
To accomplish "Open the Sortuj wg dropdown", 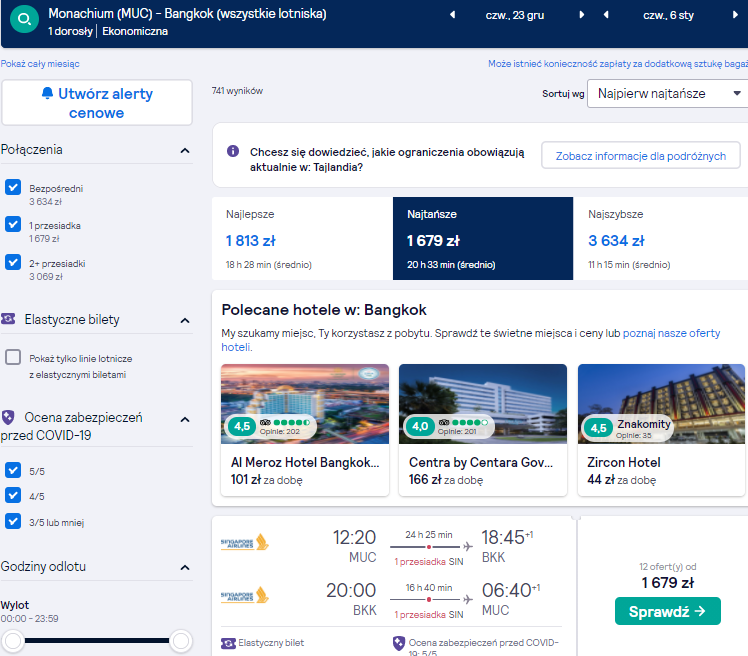I will pyautogui.click(x=668, y=94).
